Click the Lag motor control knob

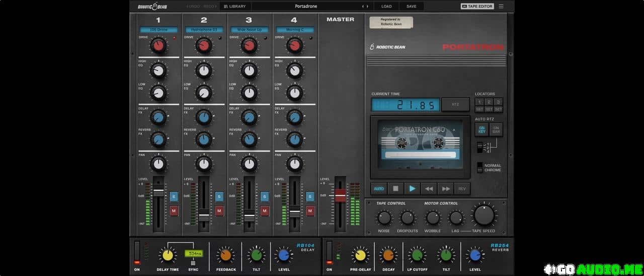456,218
